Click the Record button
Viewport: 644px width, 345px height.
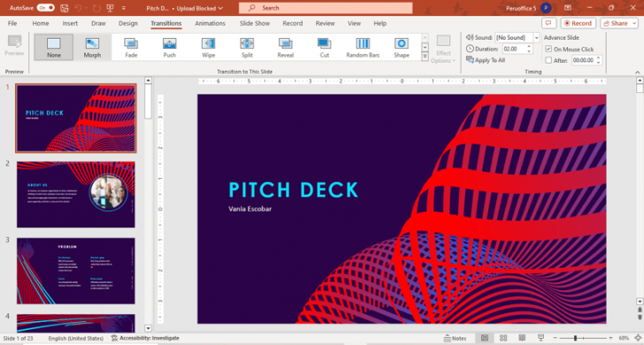click(x=579, y=23)
